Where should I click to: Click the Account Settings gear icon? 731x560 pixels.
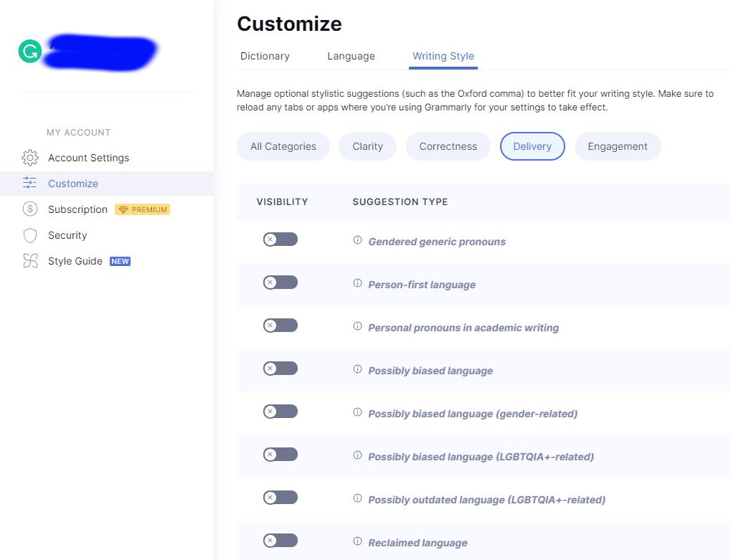[x=30, y=158]
